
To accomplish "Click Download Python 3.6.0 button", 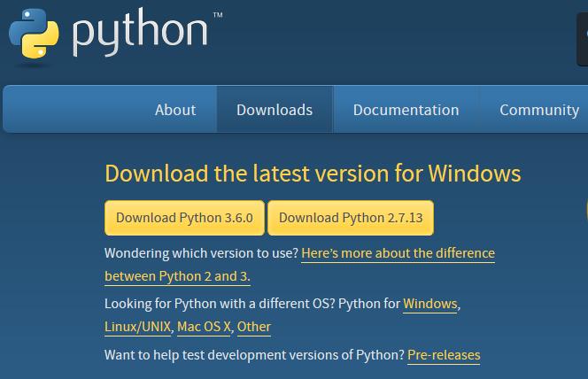I will [184, 218].
